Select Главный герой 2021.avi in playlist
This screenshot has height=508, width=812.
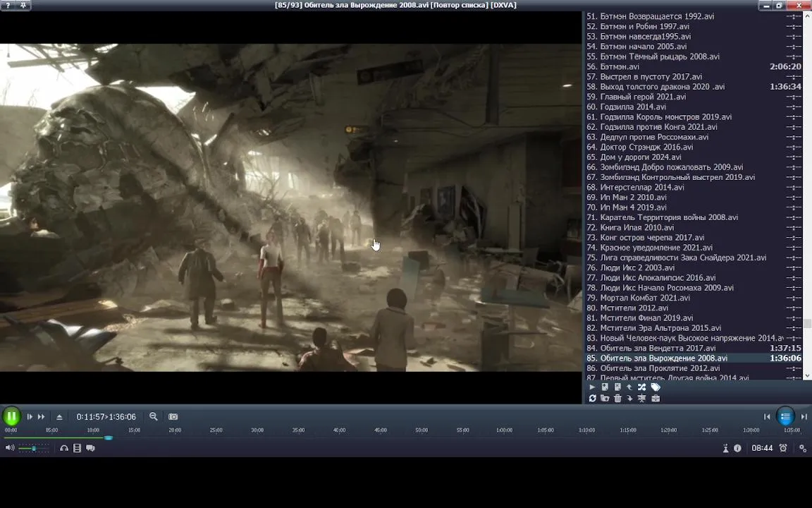click(x=694, y=97)
